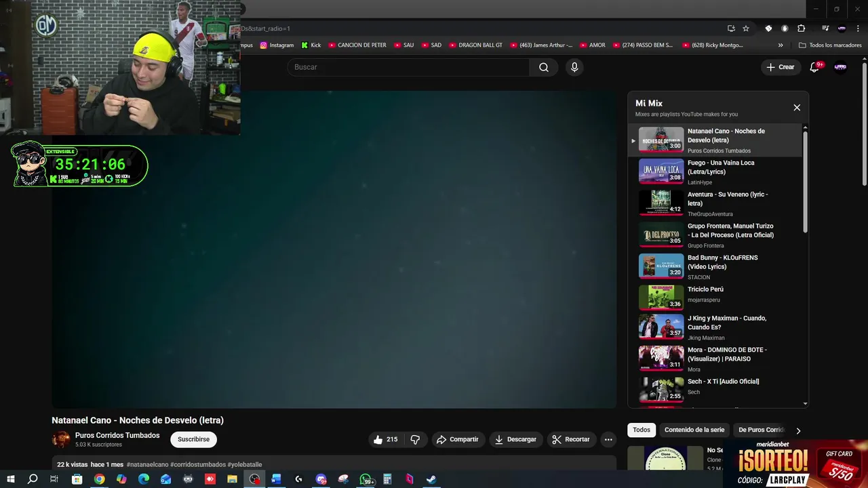Play Aventura - Su Veneno from the mix

(715, 203)
